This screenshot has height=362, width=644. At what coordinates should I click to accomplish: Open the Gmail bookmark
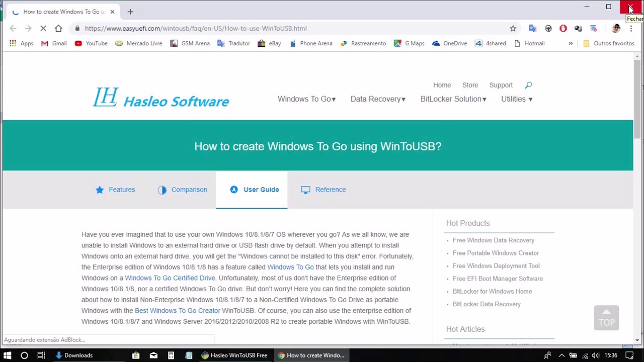[54, 44]
